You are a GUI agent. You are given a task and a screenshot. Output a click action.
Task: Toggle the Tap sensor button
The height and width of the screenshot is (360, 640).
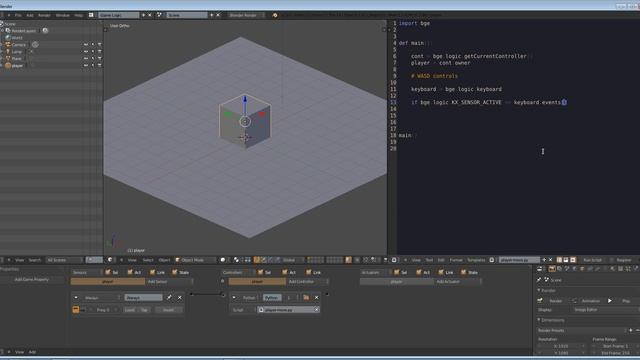[144, 310]
